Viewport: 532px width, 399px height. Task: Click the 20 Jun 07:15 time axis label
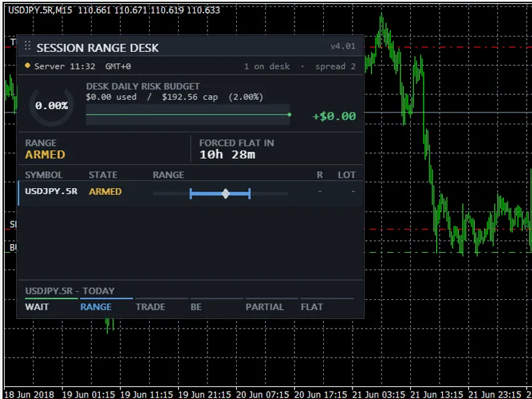coord(263,395)
